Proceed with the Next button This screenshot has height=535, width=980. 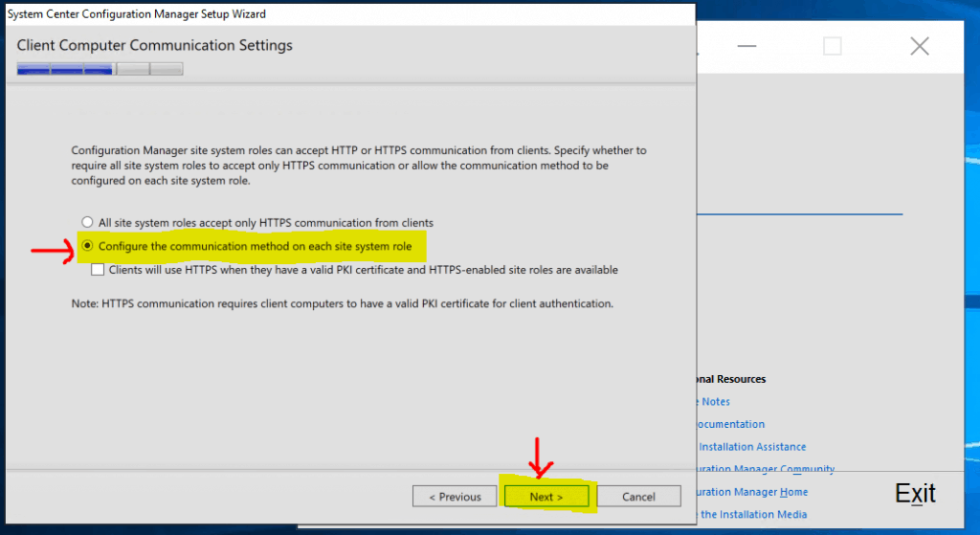tap(546, 497)
